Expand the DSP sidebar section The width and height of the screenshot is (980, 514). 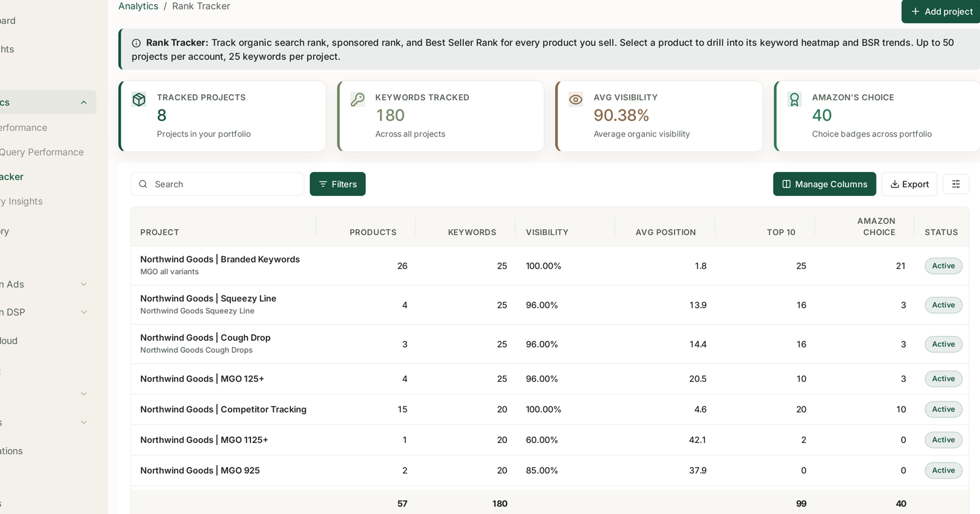click(x=84, y=312)
